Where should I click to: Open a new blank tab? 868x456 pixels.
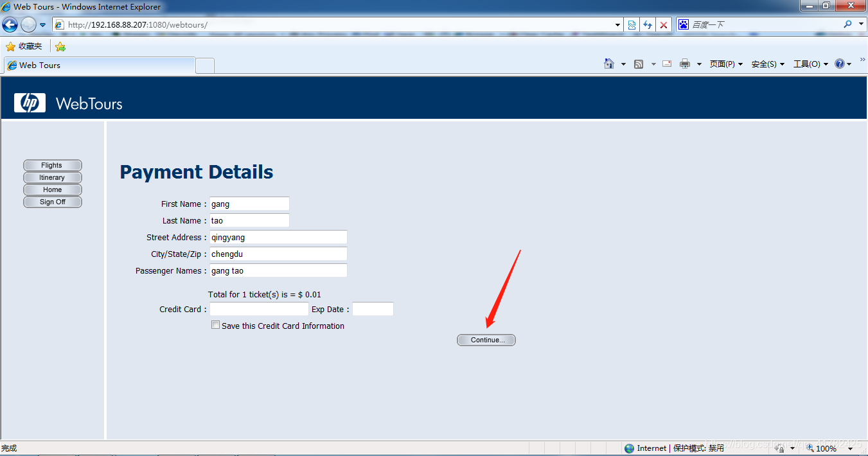pyautogui.click(x=205, y=66)
